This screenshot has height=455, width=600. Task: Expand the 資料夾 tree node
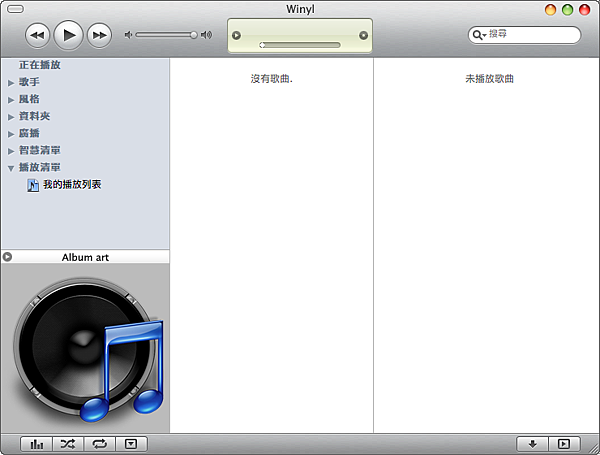coord(11,117)
